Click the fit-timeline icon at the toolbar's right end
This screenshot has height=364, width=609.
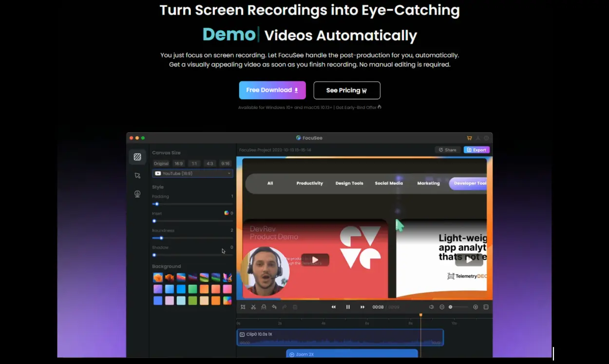coord(486,307)
